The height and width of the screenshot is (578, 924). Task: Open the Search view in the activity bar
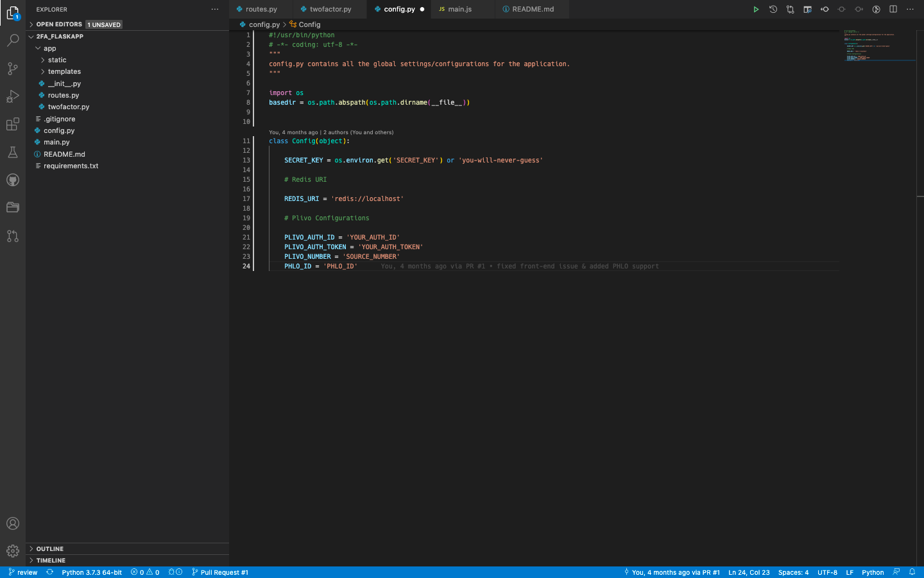13,40
